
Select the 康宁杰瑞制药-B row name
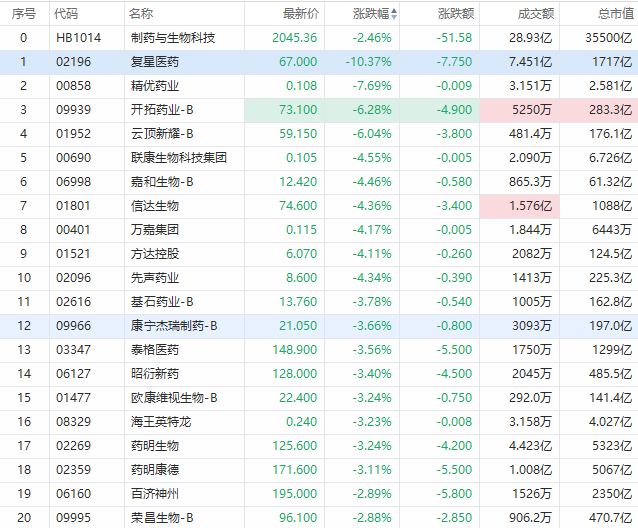click(x=174, y=326)
